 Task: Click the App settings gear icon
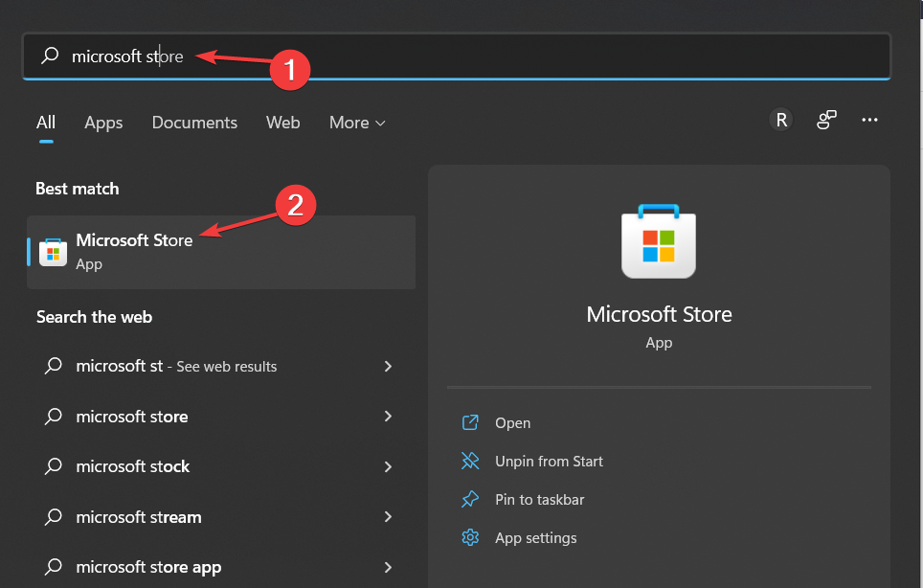[470, 537]
